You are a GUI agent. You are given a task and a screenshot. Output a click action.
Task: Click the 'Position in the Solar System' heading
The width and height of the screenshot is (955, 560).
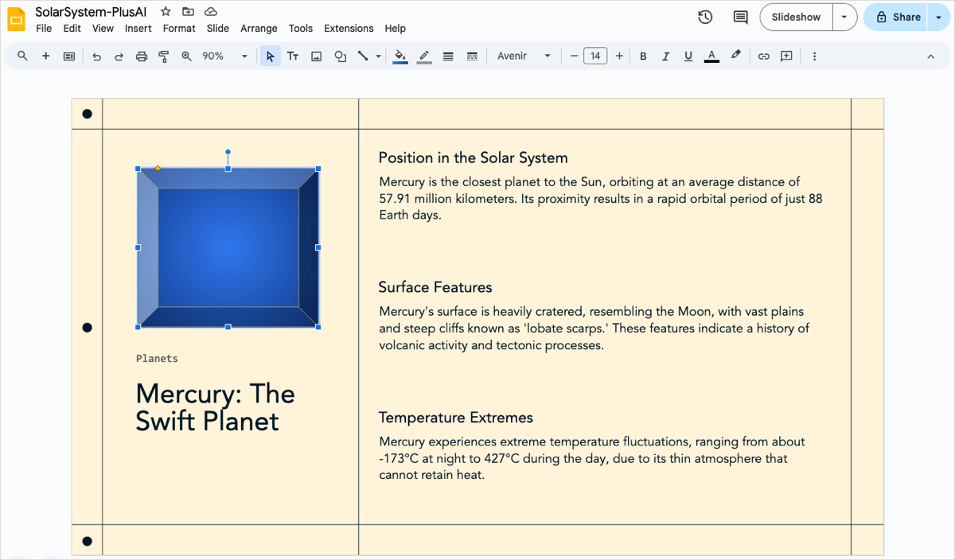(x=473, y=157)
